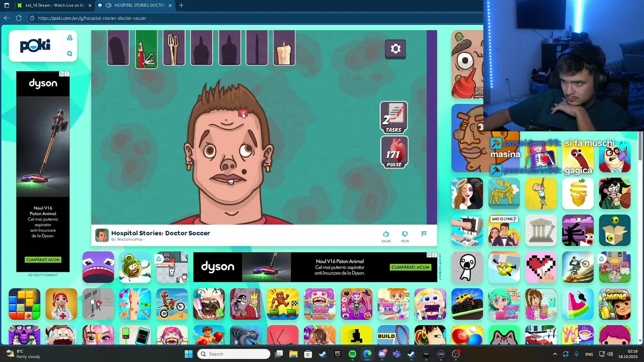644x362 pixels.
Task: Open the browser tab actions menu
Action: pos(6,6)
